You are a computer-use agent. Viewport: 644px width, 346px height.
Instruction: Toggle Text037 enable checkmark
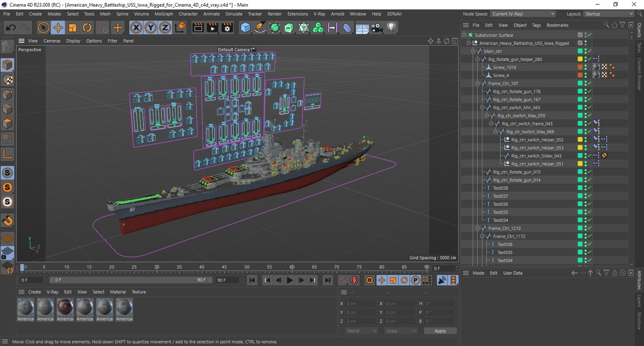tap(589, 196)
